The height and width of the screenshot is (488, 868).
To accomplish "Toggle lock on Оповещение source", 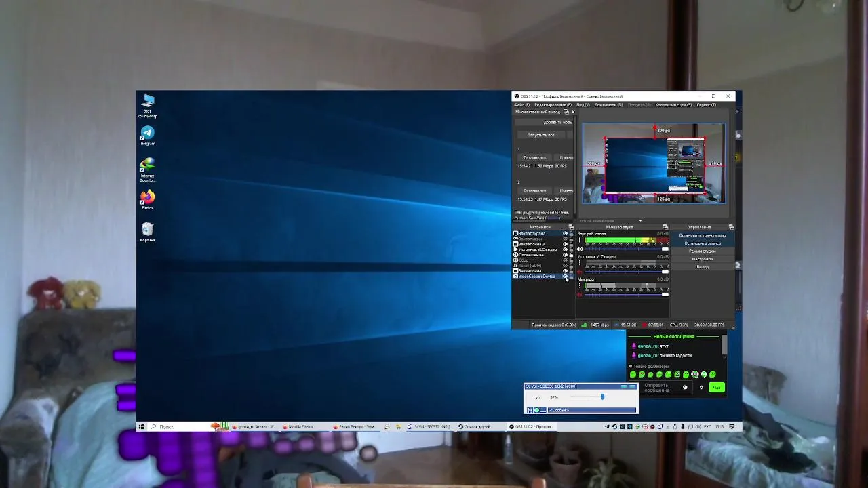I will pyautogui.click(x=571, y=255).
